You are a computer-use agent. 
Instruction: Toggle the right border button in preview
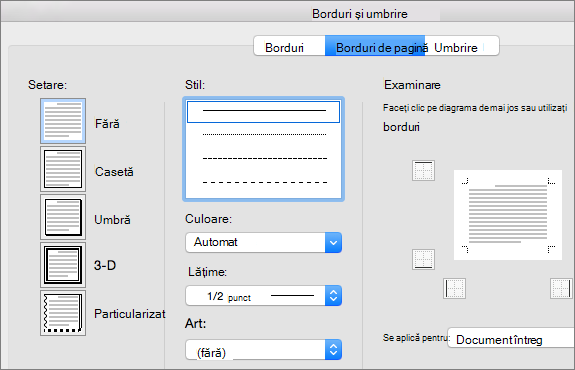coord(561,288)
